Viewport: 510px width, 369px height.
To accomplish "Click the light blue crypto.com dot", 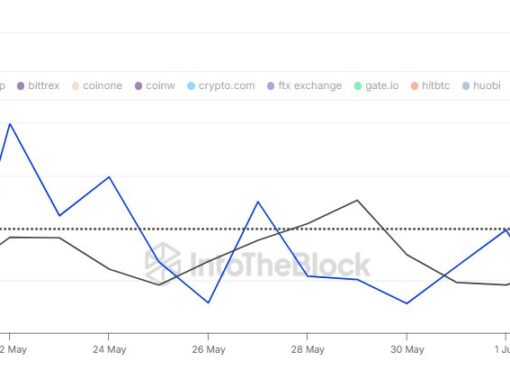I will [x=191, y=86].
